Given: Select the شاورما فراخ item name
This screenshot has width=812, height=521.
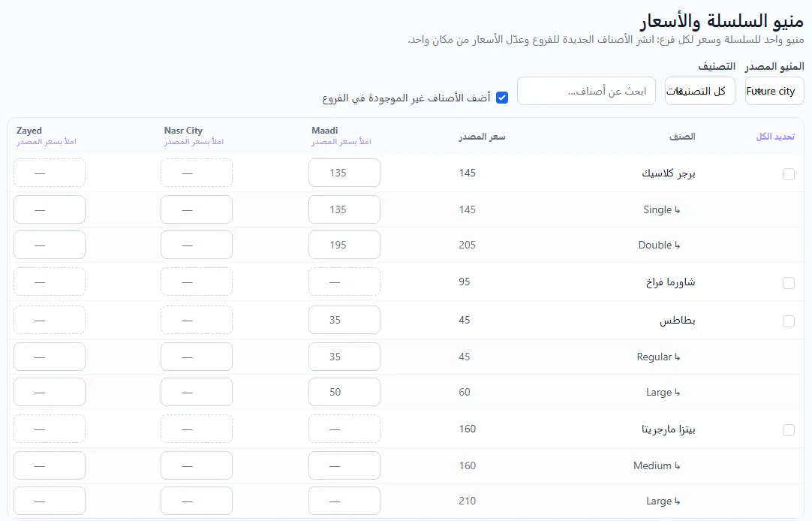Looking at the screenshot, I should [671, 282].
